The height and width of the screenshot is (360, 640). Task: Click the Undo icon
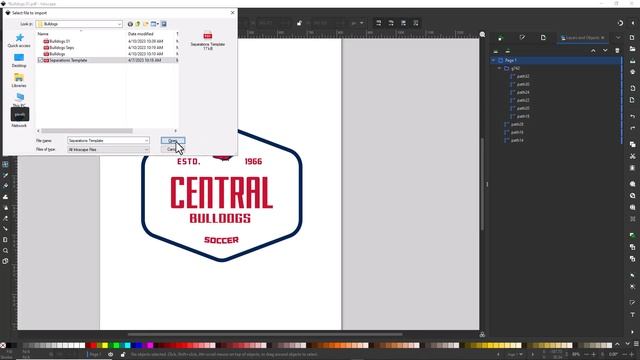[632, 116]
